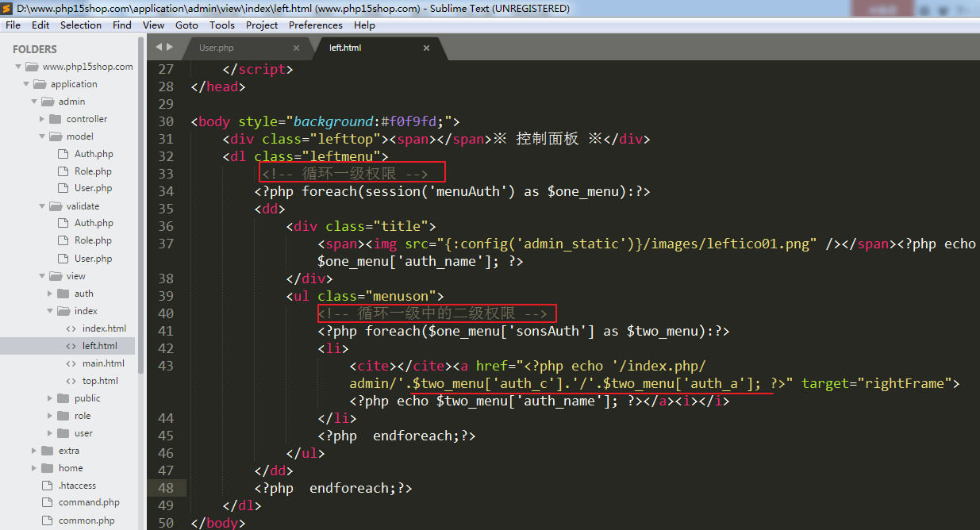Screen dimensions: 980x530
Task: Close the User.php tab
Action: click(x=296, y=48)
